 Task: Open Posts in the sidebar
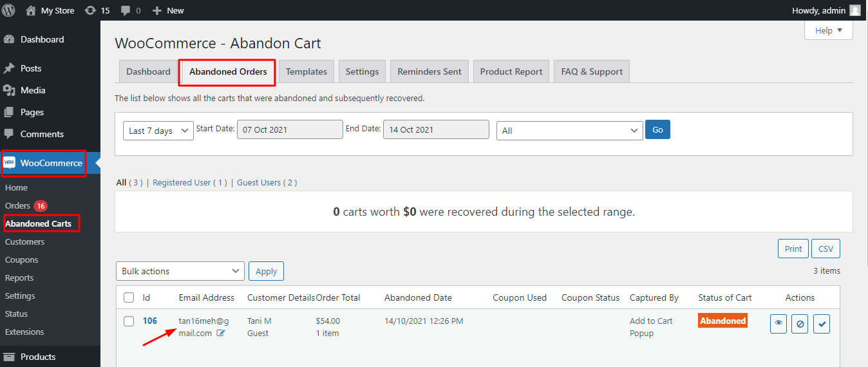(30, 68)
